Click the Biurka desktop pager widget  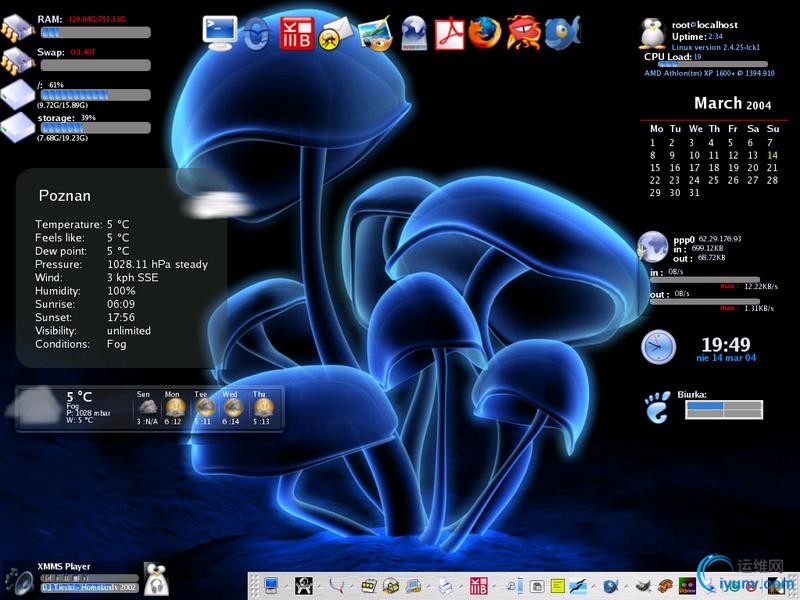coord(724,409)
